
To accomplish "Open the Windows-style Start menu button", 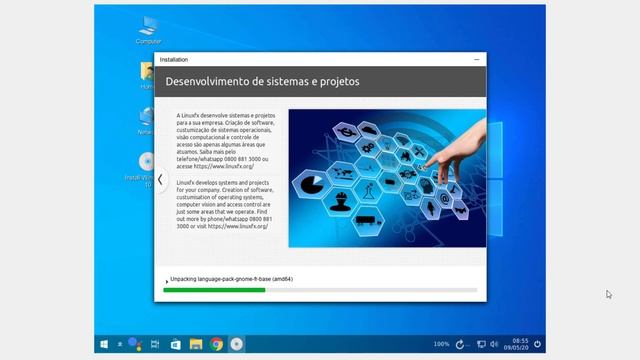I will (x=104, y=344).
